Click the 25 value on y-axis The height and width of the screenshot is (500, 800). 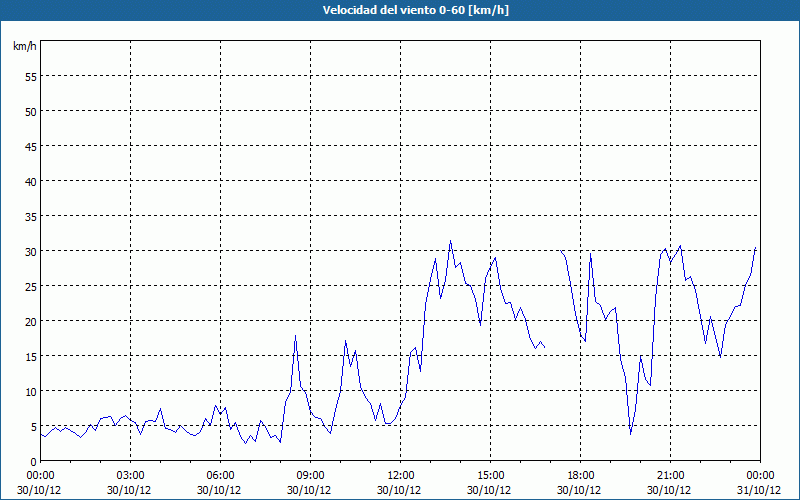31,286
